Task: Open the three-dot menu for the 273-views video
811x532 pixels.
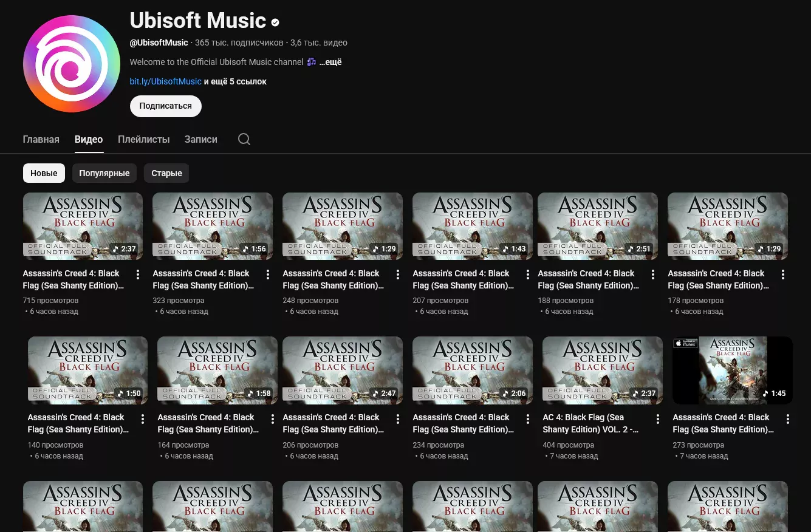Action: [x=788, y=419]
